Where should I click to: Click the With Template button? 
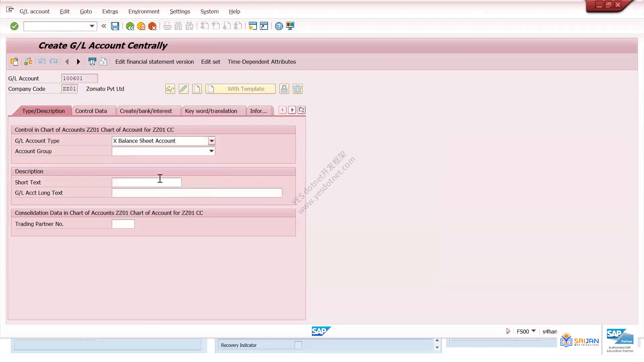(240, 89)
